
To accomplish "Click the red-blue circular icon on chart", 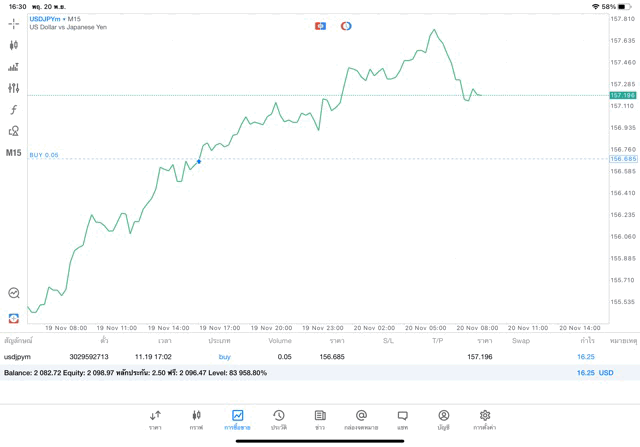I will tap(346, 26).
